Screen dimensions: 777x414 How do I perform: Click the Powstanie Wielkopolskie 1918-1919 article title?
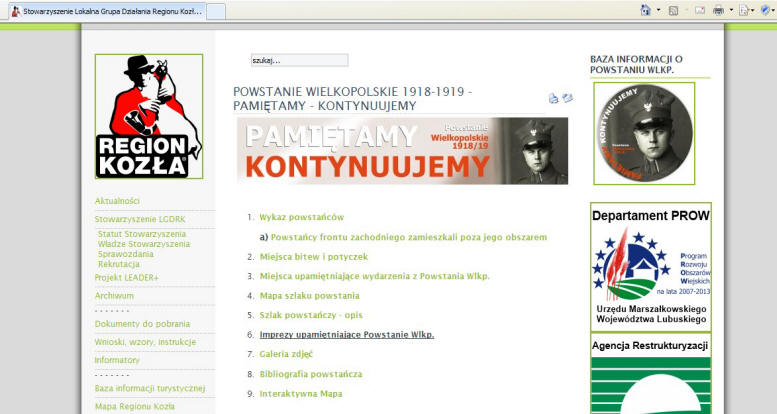[352, 99]
